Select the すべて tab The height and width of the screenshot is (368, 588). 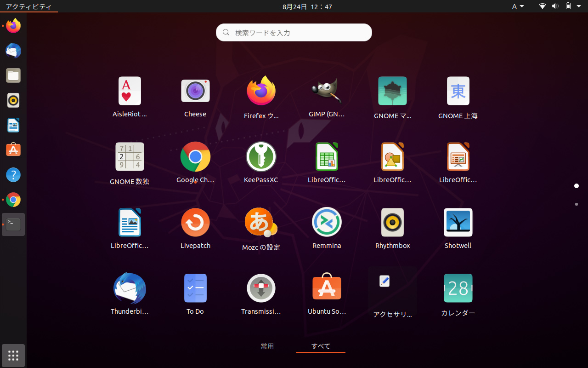321,346
